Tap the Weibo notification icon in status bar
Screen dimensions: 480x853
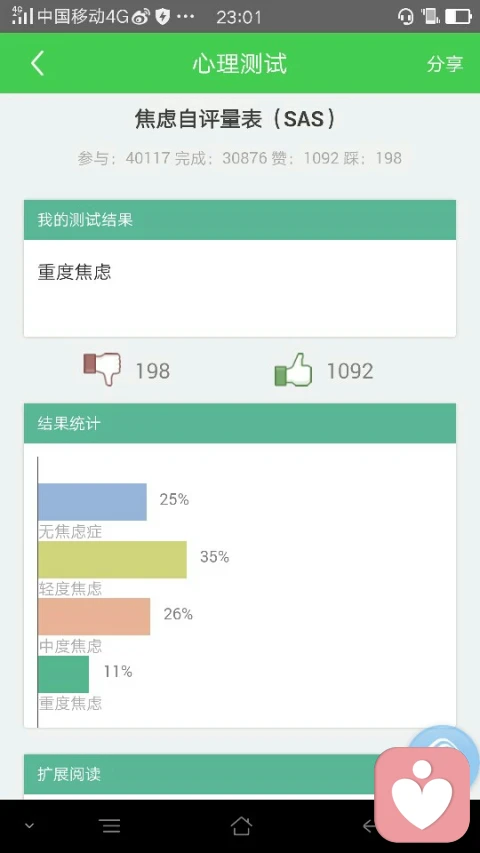140,17
